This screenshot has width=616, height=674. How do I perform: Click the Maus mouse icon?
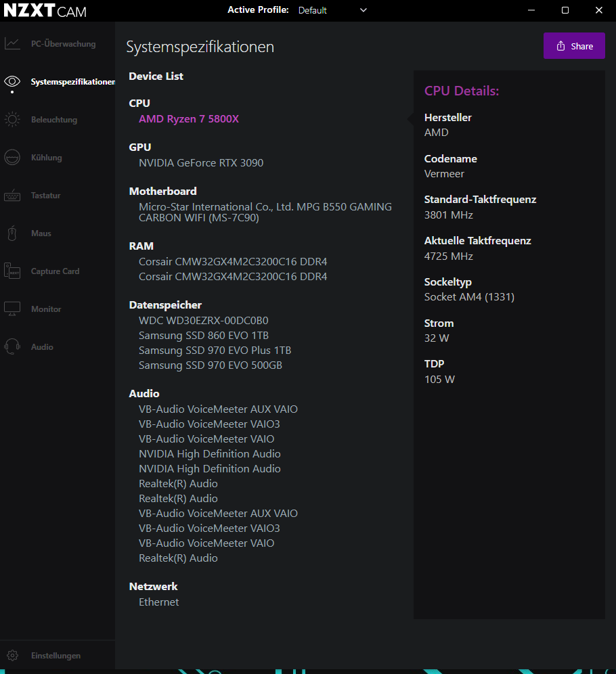point(12,233)
